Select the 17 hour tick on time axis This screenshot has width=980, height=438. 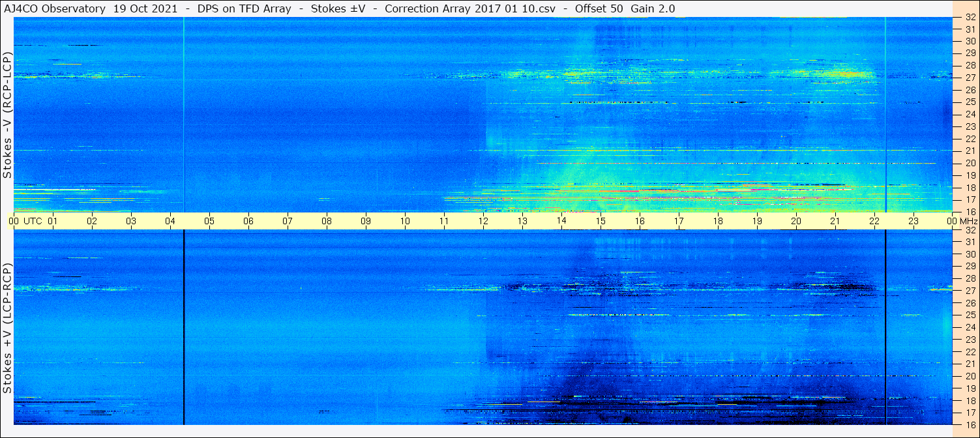click(679, 221)
